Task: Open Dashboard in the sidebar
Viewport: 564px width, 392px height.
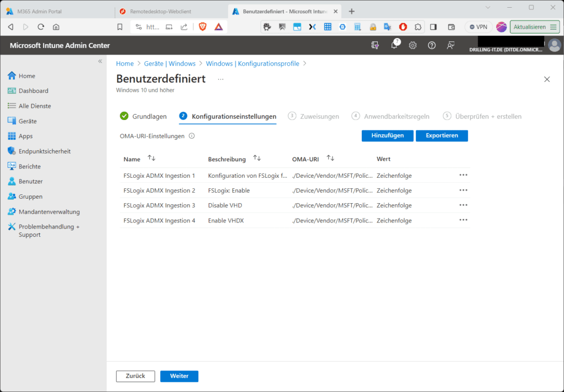Action: coord(28,91)
